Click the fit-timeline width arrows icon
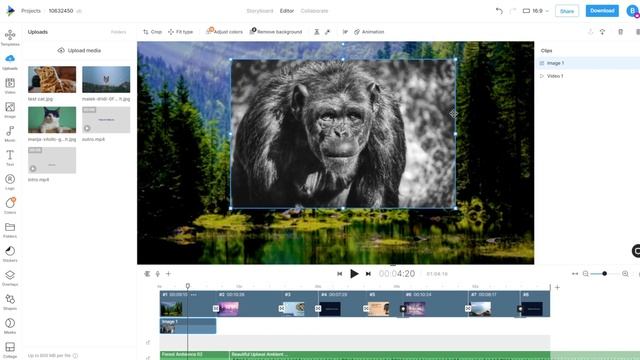Image resolution: width=640 pixels, height=360 pixels. 575,274
